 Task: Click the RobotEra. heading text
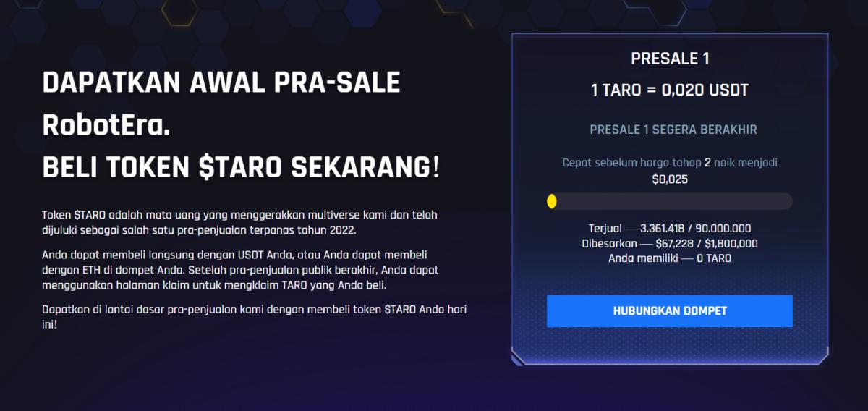coord(106,126)
